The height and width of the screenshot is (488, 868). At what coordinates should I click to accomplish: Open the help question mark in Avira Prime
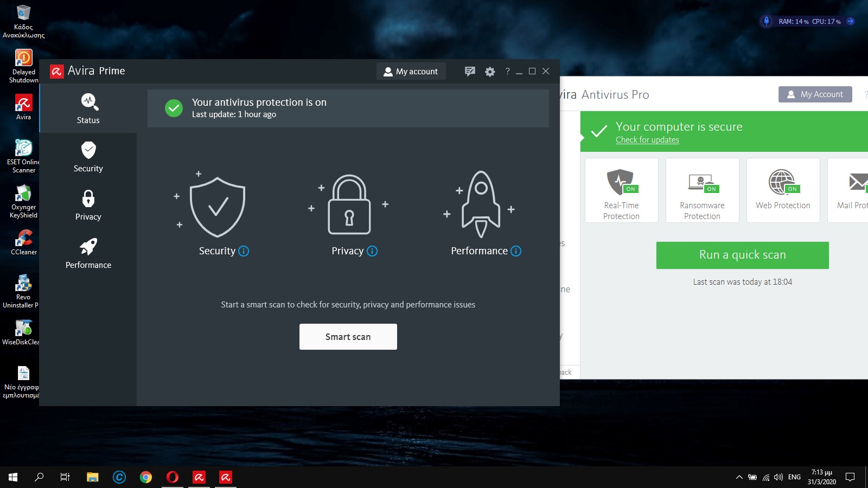tap(507, 71)
